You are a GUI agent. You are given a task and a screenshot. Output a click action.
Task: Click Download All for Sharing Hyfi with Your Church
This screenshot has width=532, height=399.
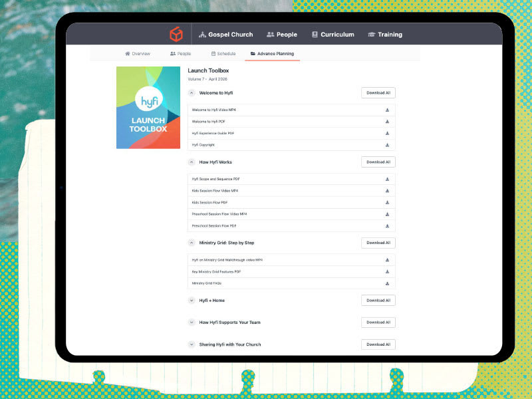coord(378,344)
